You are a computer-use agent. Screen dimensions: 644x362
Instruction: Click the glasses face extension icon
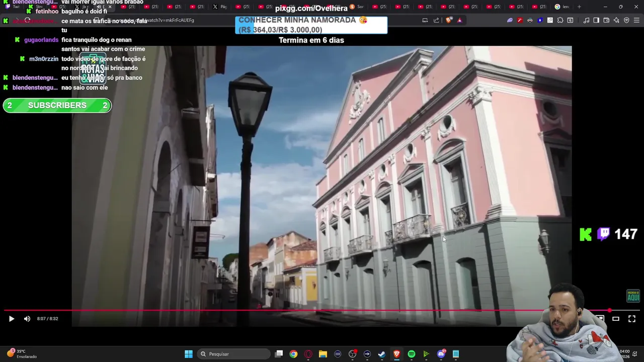click(x=530, y=20)
